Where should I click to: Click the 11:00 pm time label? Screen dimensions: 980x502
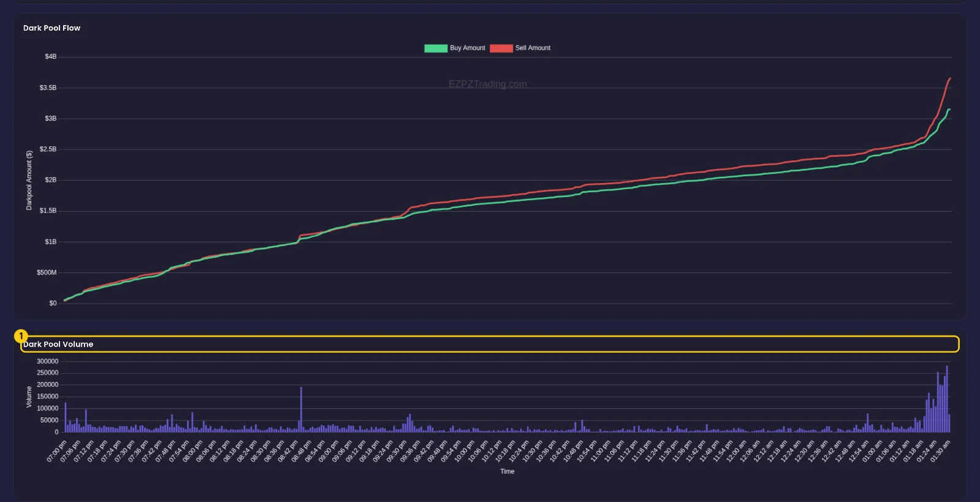(x=600, y=451)
